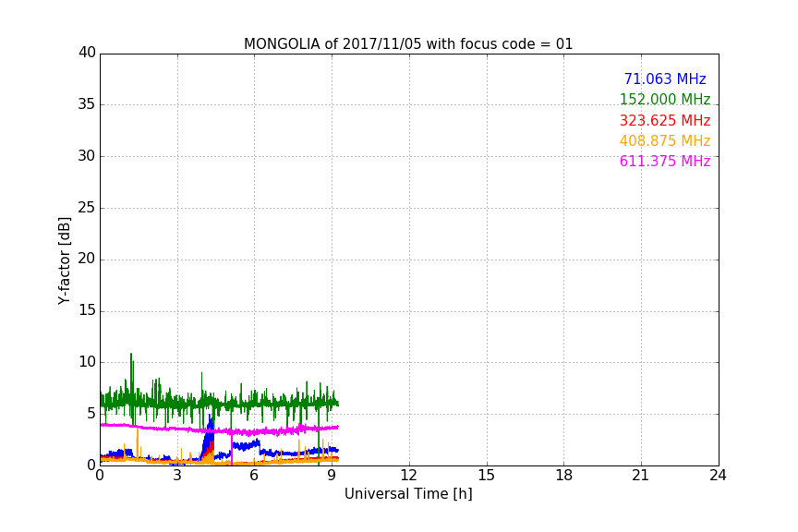Click the x-axis tick label 6

[x=254, y=476]
